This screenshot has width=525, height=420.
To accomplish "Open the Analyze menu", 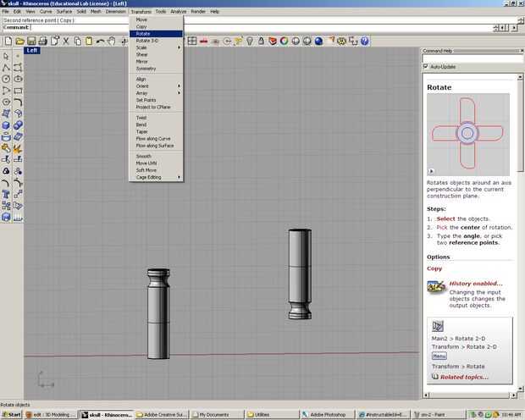I will [x=178, y=11].
